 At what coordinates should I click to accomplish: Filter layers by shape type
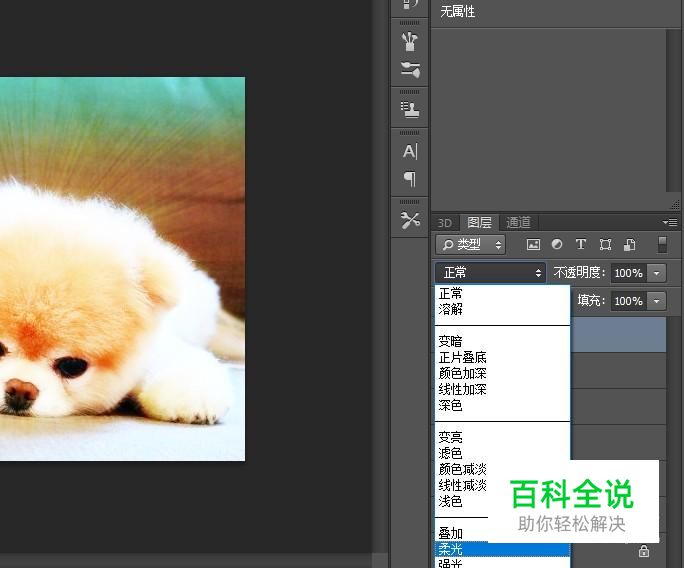click(605, 245)
